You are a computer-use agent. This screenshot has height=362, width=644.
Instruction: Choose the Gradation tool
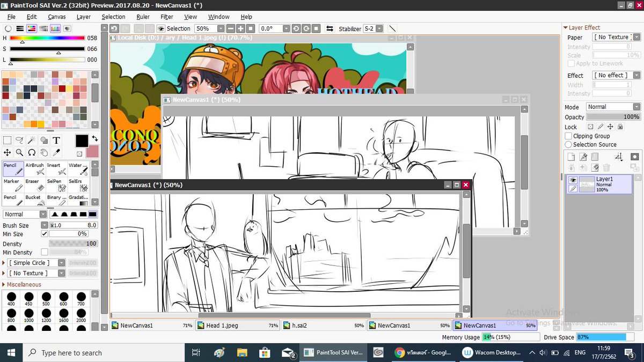(x=78, y=201)
